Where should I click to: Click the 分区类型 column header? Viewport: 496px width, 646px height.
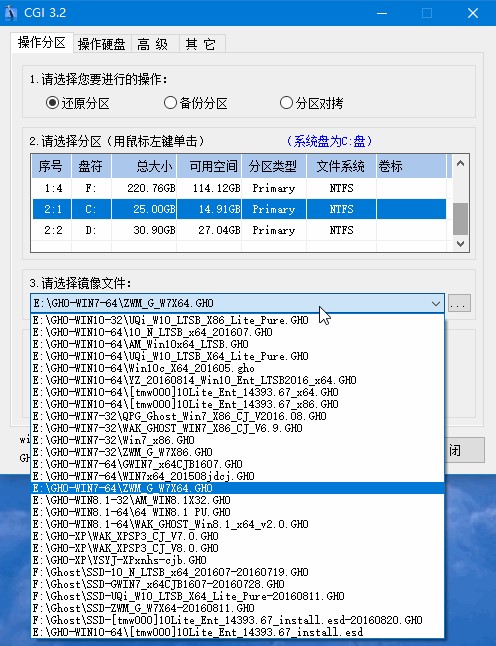274,166
